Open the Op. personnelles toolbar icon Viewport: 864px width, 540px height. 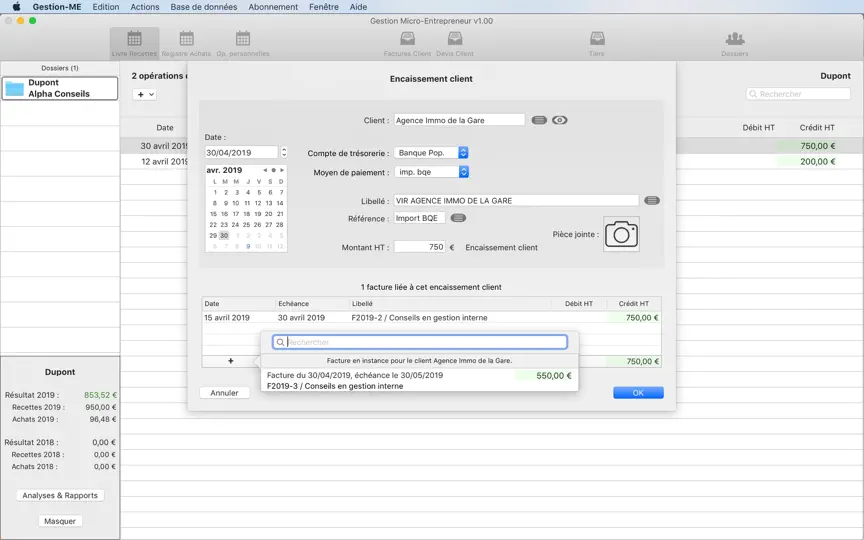point(242,44)
